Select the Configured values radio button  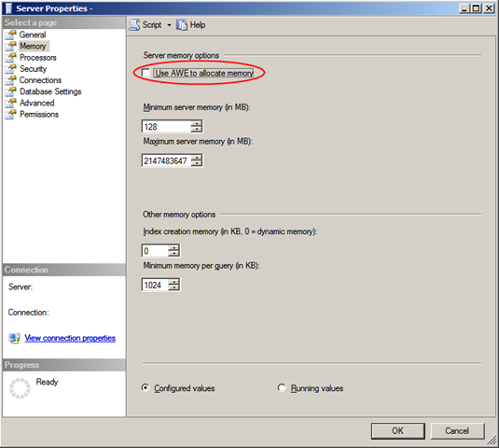coord(146,388)
